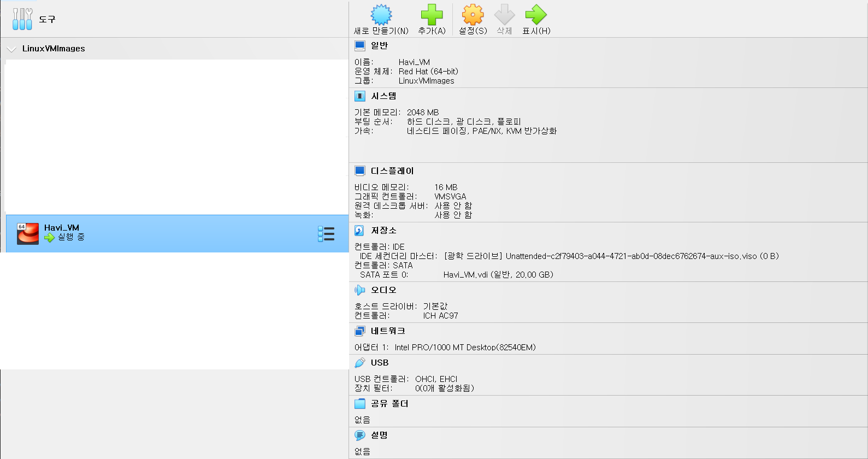Screen dimensions: 868x459
Task: Open the 저장소 settings heading link
Action: click(x=383, y=231)
